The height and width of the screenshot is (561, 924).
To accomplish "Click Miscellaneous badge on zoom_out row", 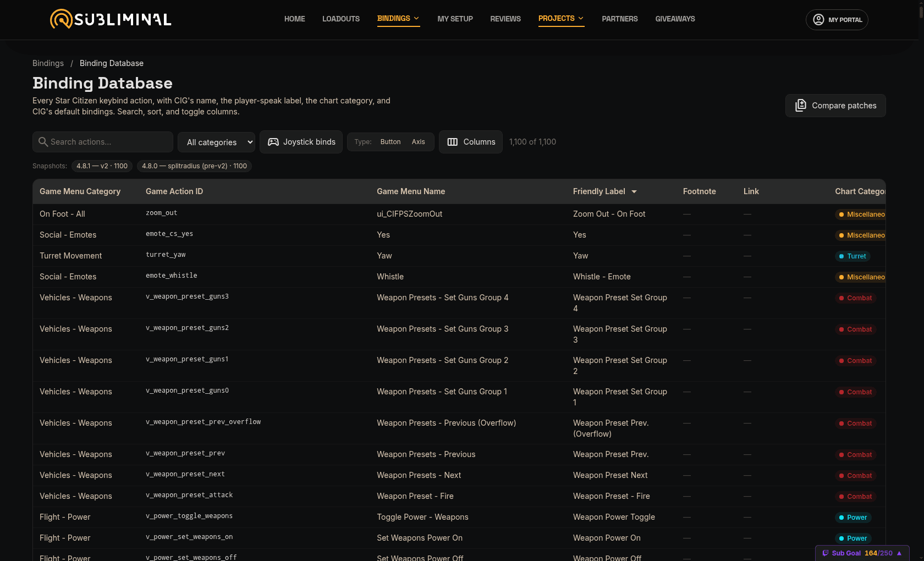I will (860, 215).
